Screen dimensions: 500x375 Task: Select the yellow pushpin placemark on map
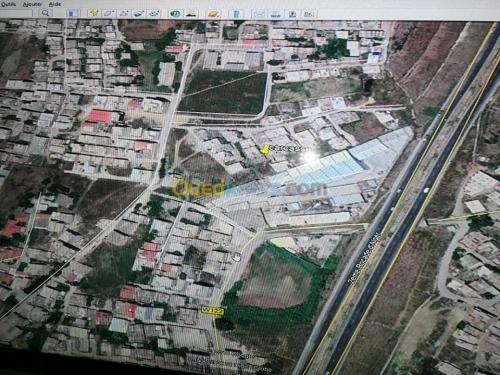265,149
